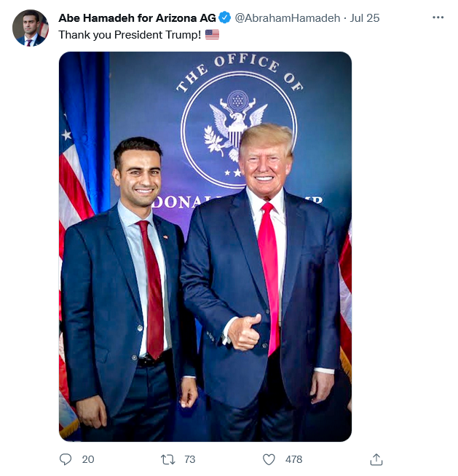The image size is (458, 476).
Task: Visit the @AbrahamHamadeh handle link
Action: pos(288,18)
